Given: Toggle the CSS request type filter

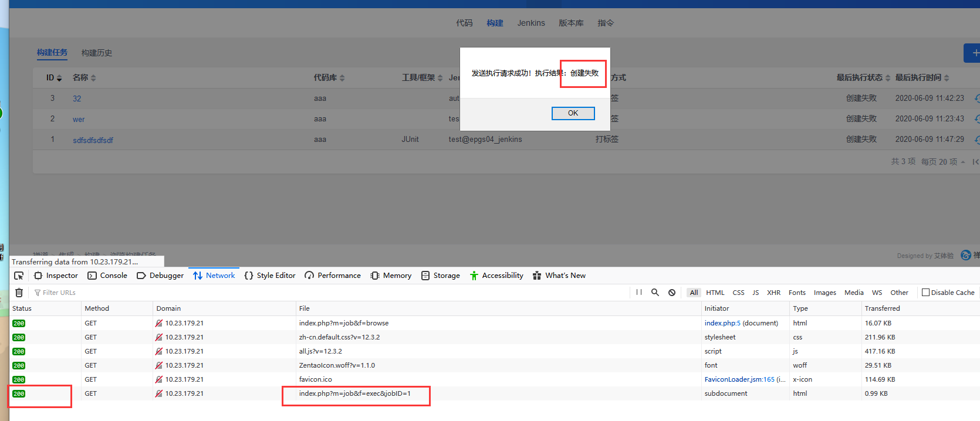Looking at the screenshot, I should [738, 293].
